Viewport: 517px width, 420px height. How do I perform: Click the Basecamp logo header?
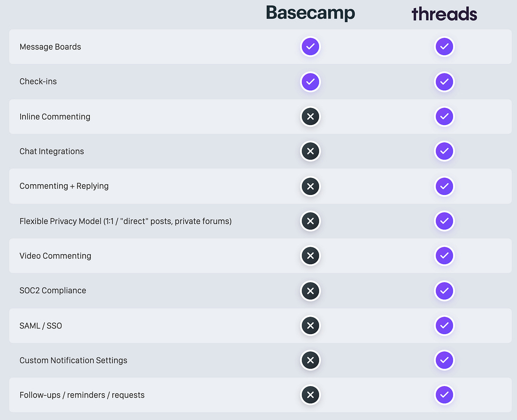click(x=310, y=13)
